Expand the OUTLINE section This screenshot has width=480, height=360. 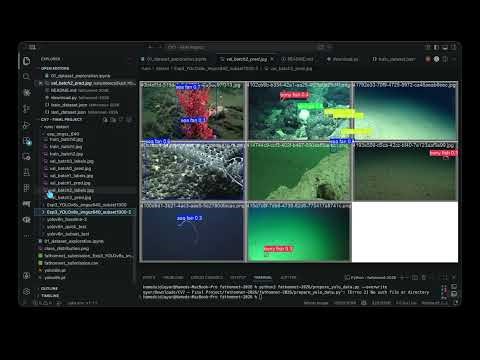pos(49,288)
